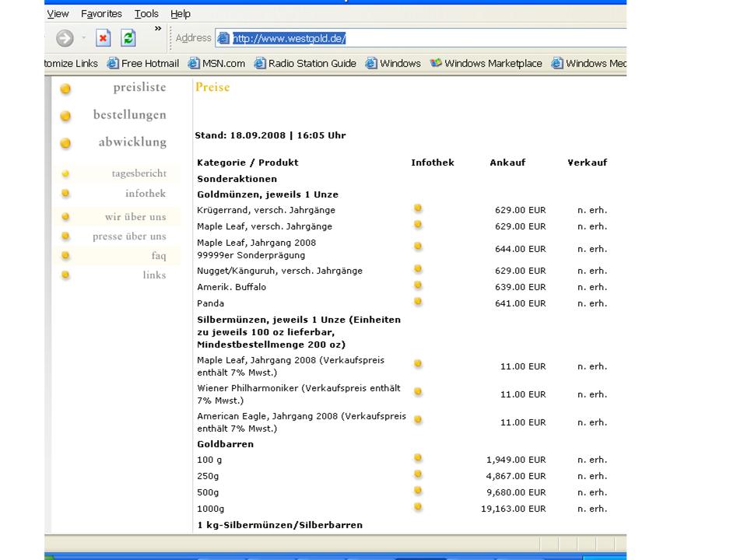
Task: Click the Windows Marketplace flag icon
Action: [436, 63]
